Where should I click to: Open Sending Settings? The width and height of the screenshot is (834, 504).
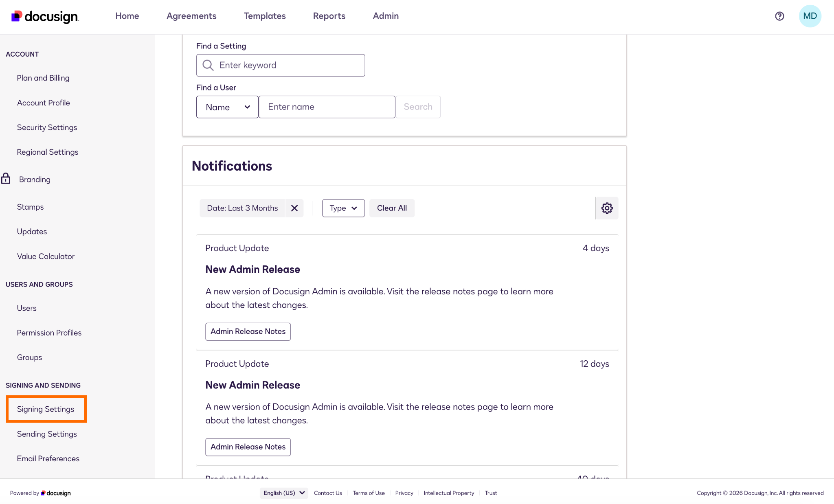(47, 434)
